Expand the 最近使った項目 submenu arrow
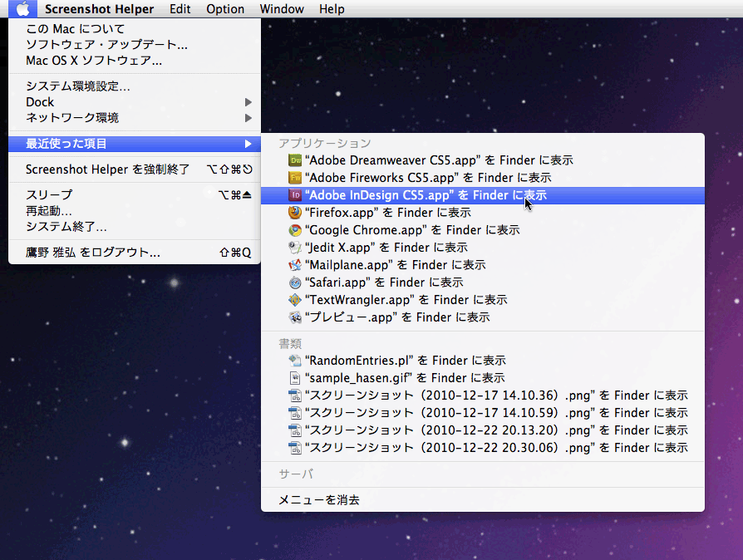The image size is (743, 560). pyautogui.click(x=248, y=144)
